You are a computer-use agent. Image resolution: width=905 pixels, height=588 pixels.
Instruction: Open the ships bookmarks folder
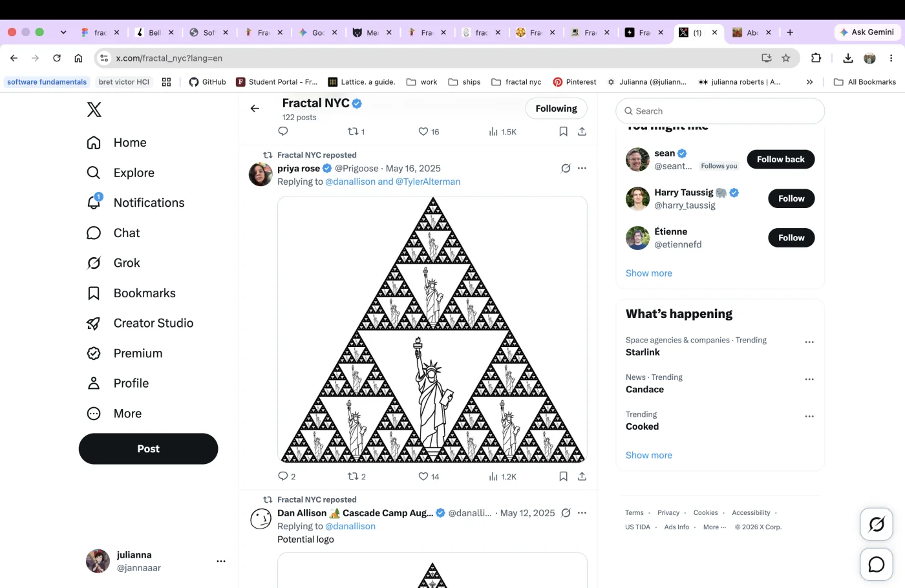coord(465,82)
